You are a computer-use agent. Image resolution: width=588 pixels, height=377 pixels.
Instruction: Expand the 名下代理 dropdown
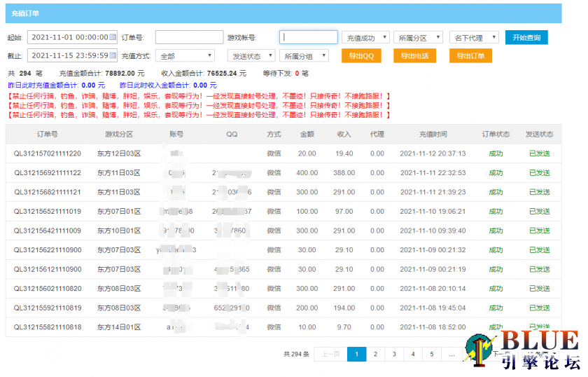pyautogui.click(x=473, y=38)
